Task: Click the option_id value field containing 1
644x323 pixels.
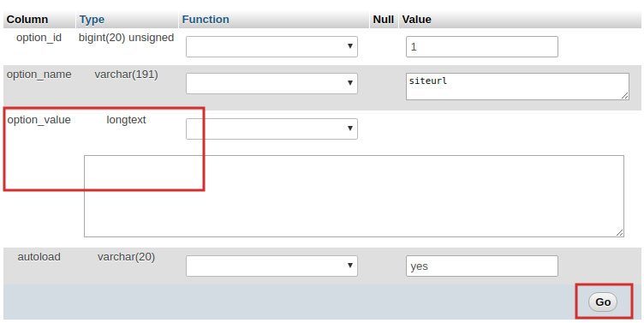Action: pyautogui.click(x=482, y=46)
